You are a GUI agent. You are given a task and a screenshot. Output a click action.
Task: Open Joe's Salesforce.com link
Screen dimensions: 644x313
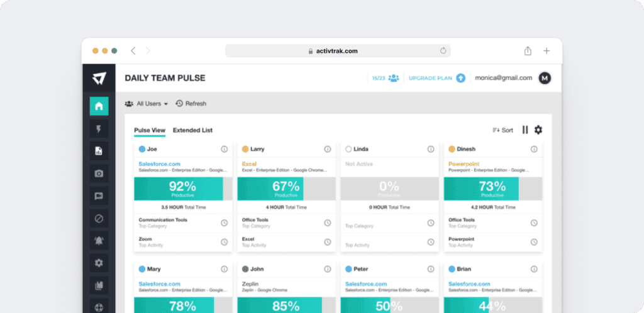point(159,164)
